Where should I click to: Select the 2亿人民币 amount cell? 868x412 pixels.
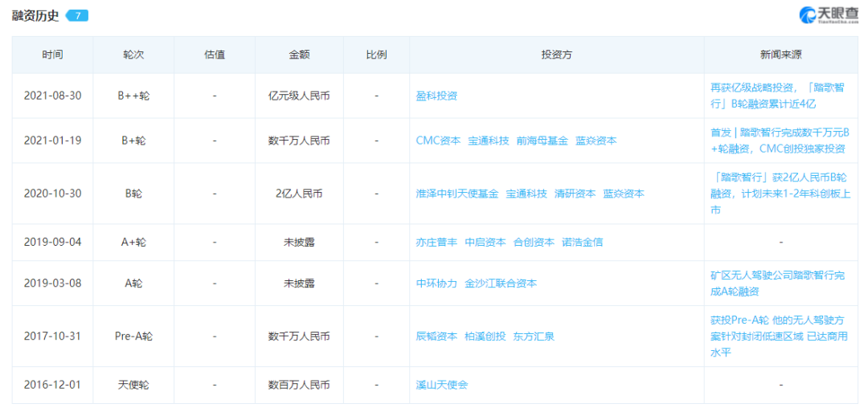[299, 194]
